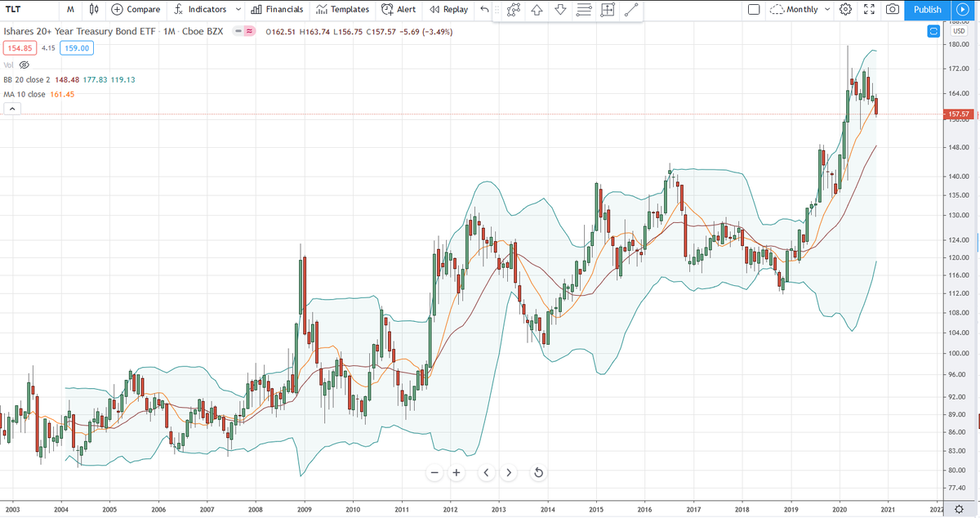Select the BB 20 close 2 indicator legend
The height and width of the screenshot is (518, 980).
coord(69,79)
